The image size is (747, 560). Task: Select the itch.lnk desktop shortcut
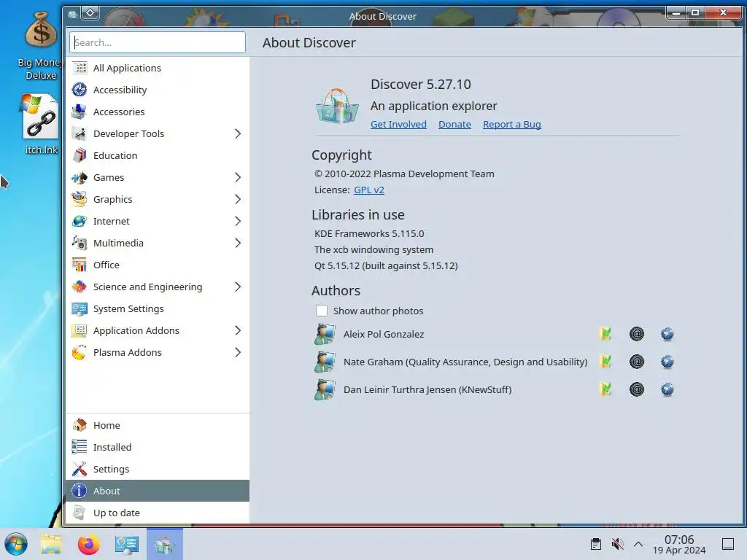[41, 124]
